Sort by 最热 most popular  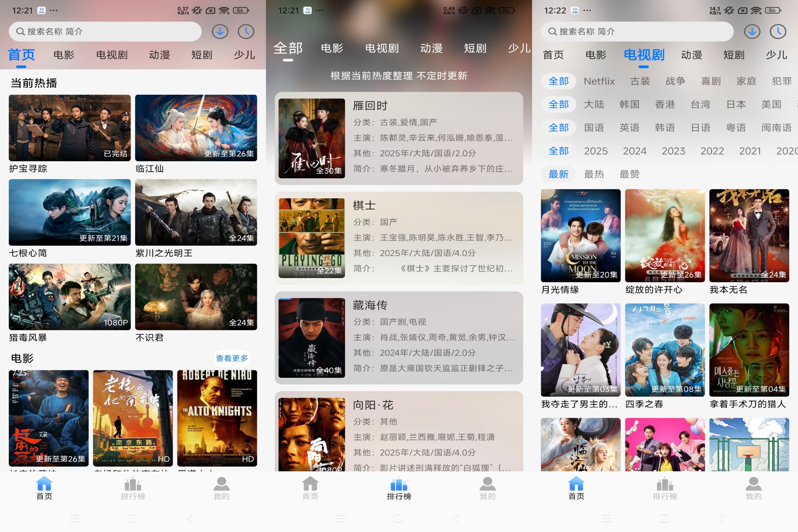pyautogui.click(x=594, y=174)
